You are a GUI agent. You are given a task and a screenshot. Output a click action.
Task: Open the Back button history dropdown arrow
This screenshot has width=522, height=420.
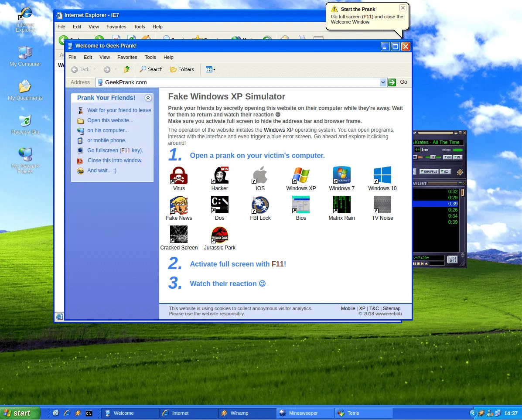[95, 69]
